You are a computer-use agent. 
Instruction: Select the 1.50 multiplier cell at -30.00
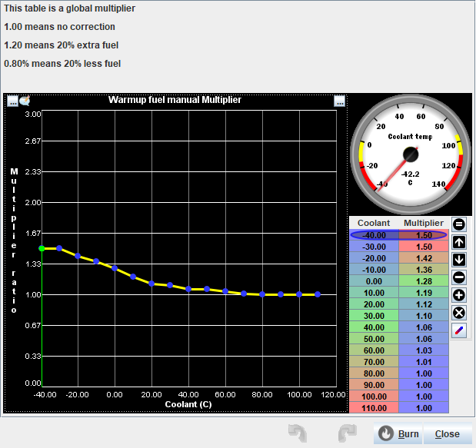click(422, 247)
